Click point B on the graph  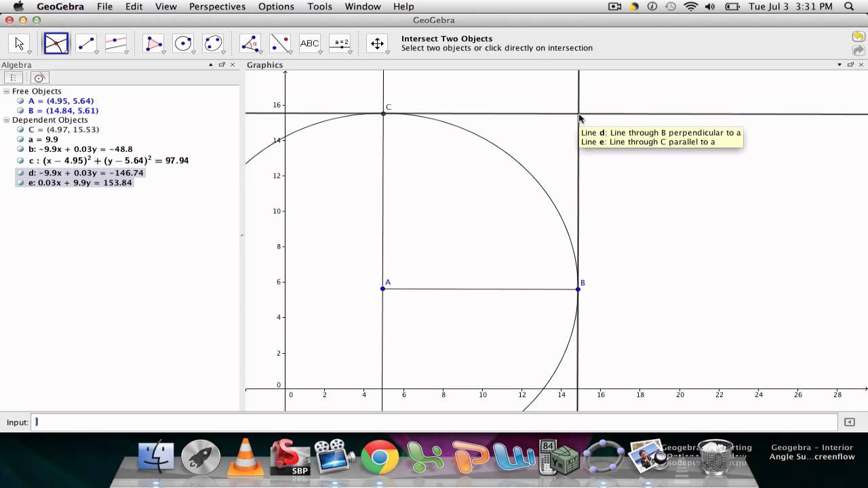[578, 289]
